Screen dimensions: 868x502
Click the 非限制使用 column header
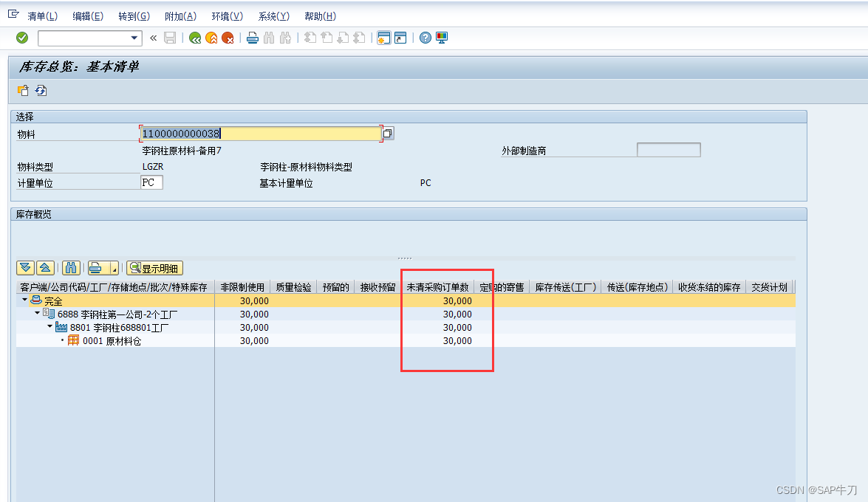click(x=242, y=287)
